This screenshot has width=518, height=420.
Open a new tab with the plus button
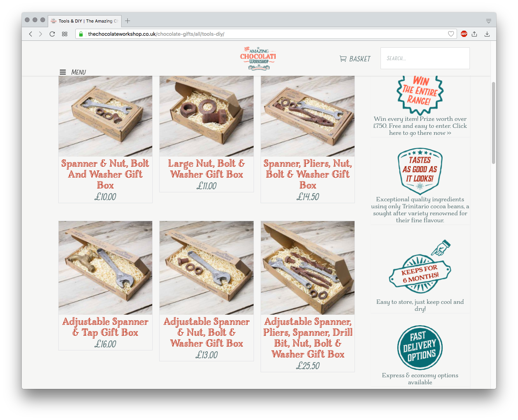pos(127,21)
